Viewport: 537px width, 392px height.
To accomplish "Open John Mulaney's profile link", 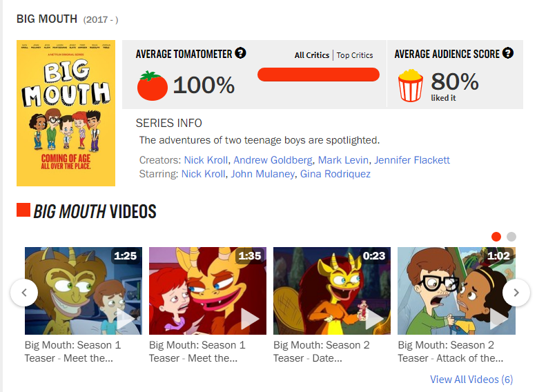I will [262, 174].
